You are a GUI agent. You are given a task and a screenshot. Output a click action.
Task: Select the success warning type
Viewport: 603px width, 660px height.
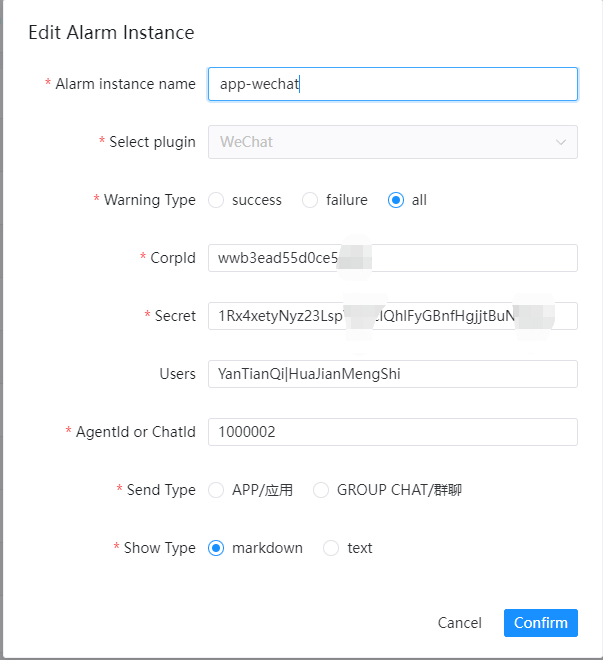pos(216,200)
